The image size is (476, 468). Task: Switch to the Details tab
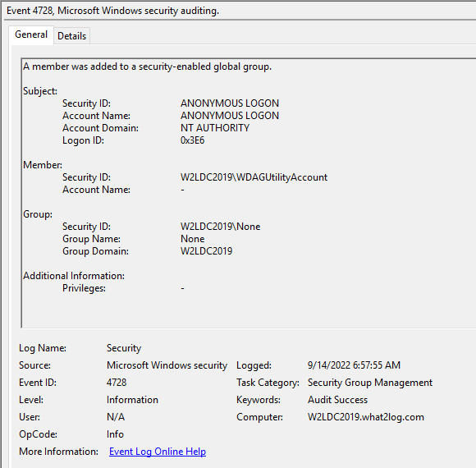[x=72, y=36]
